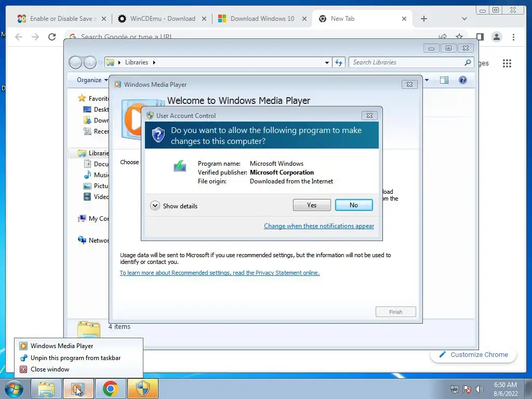Screen dimensions: 532x399
Task: Choose Windows Media Player in jump list
Action: click(x=79, y=345)
